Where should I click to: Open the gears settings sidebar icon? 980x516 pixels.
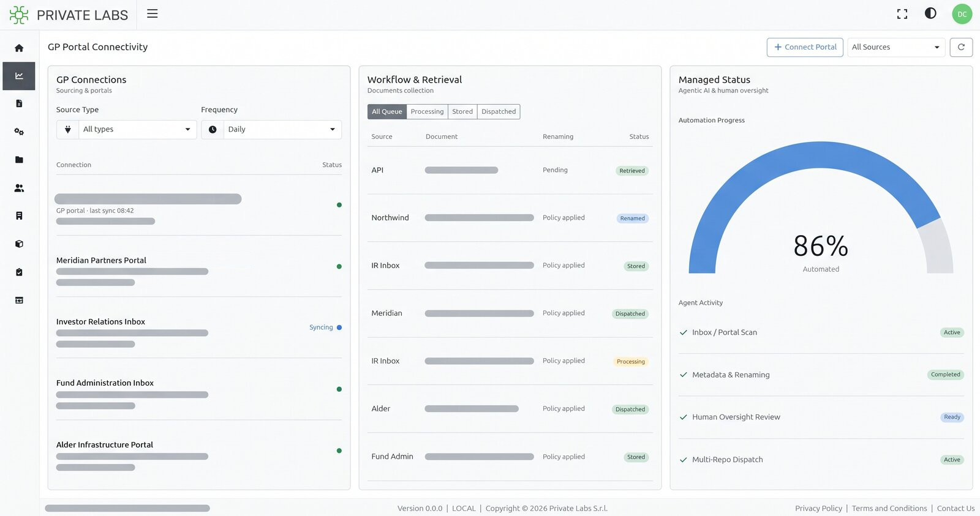coord(19,132)
